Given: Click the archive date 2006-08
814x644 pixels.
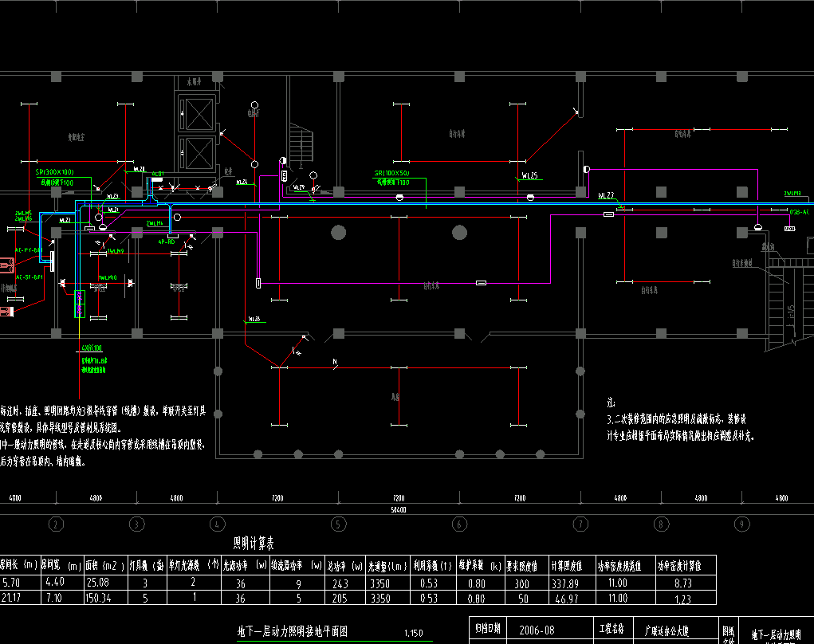Looking at the screenshot, I should click(x=537, y=630).
